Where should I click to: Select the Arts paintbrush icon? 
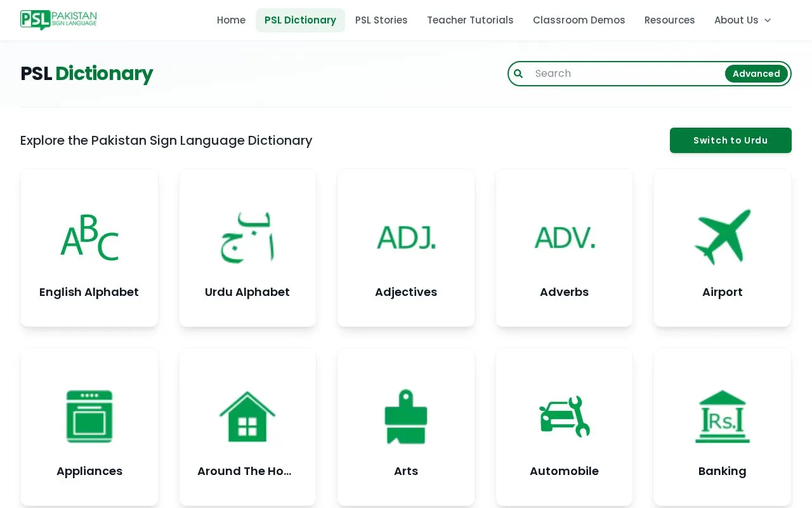[x=406, y=417]
